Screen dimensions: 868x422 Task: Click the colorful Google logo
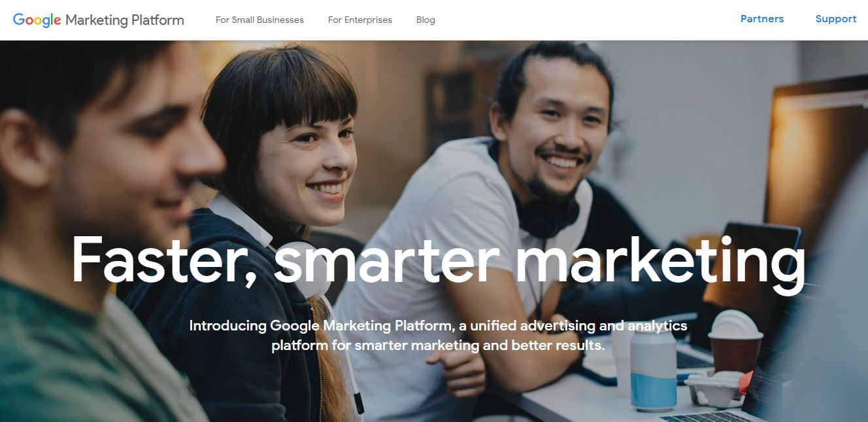pos(37,20)
